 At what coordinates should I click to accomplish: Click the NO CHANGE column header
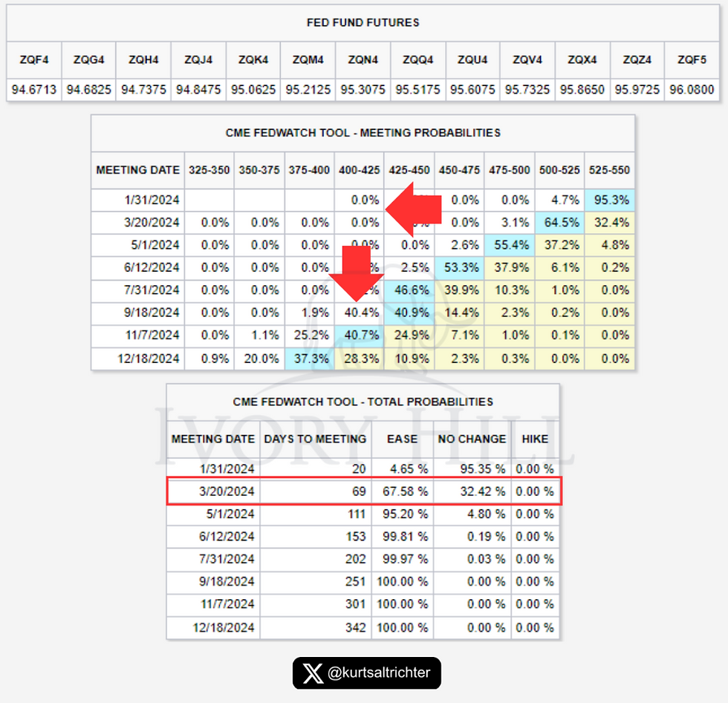coord(472,439)
